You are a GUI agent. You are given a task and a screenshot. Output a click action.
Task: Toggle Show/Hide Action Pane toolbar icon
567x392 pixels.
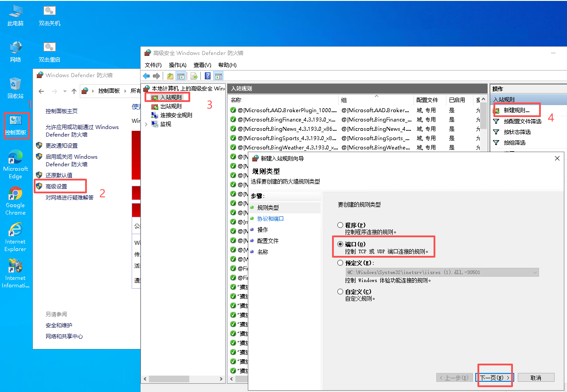218,76
